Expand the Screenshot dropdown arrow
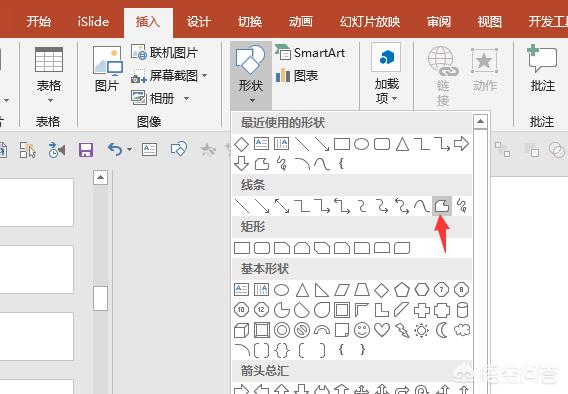The height and width of the screenshot is (394, 568). pyautogui.click(x=204, y=75)
